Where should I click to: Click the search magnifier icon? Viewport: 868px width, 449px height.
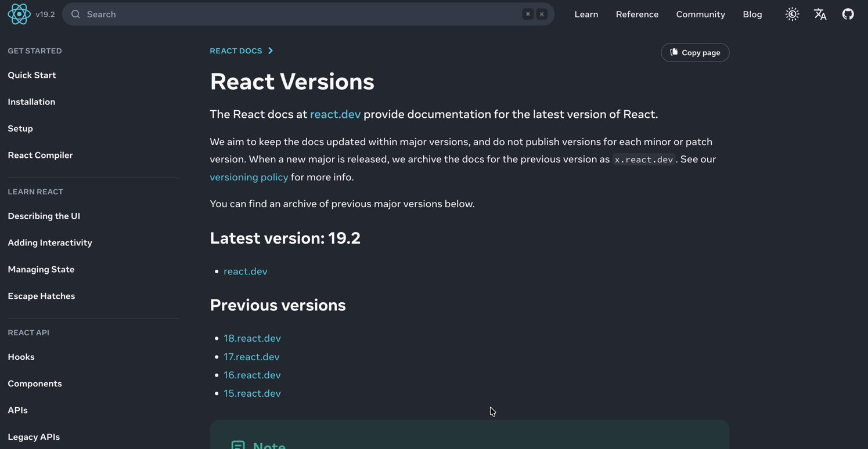[x=75, y=15]
